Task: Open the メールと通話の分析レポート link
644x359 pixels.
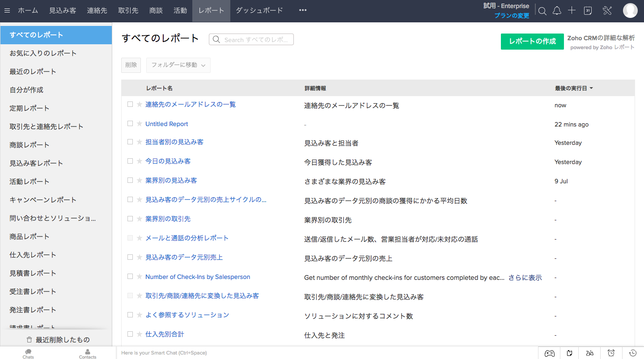Action: coord(187,238)
